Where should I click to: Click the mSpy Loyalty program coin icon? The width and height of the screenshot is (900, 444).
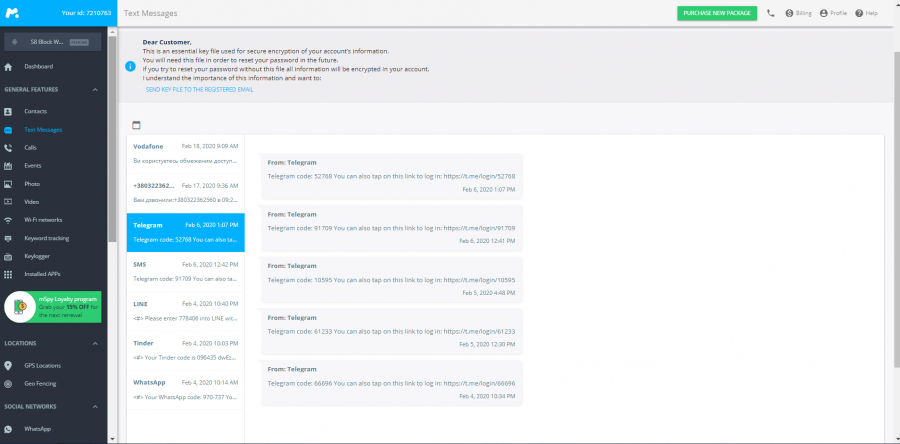(x=20, y=307)
